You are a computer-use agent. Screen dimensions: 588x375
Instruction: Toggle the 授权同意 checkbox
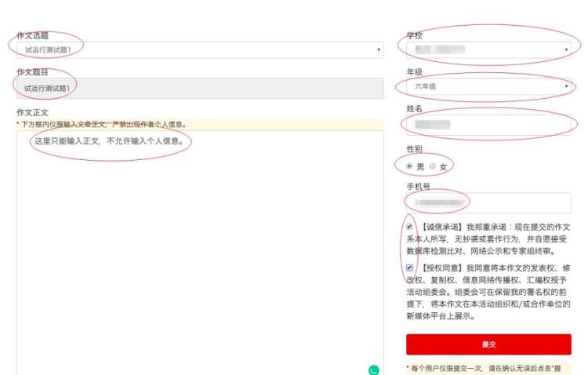(409, 268)
